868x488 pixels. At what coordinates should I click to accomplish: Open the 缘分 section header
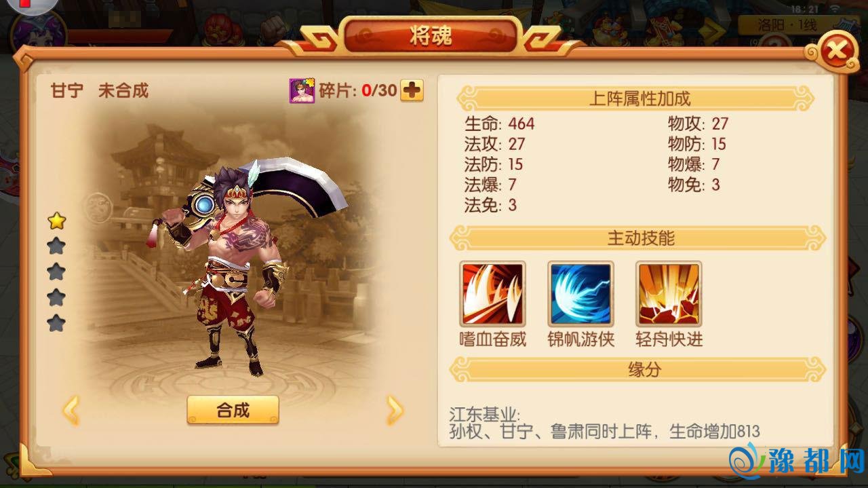click(639, 370)
